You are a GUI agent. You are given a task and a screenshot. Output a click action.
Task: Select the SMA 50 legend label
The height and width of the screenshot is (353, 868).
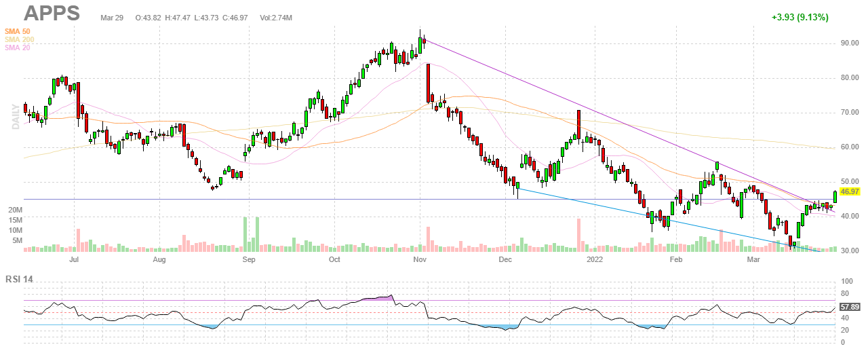coord(18,32)
